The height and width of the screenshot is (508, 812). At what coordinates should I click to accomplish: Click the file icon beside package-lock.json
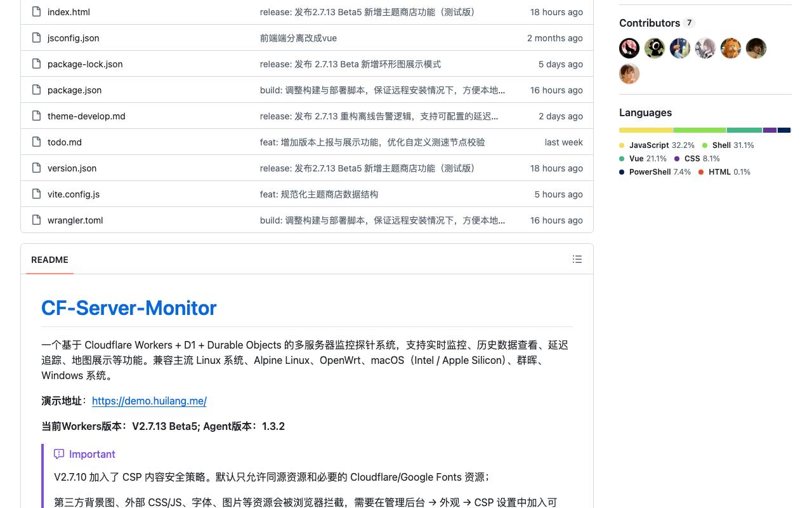(x=37, y=64)
